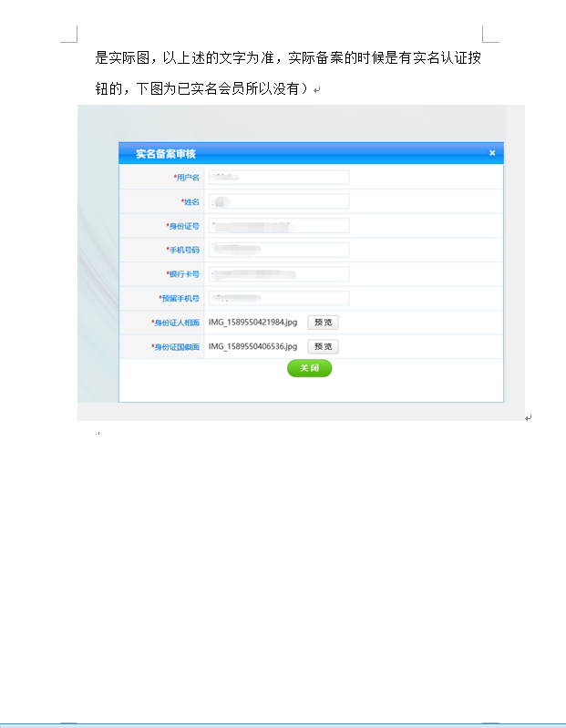
Task: Click the *身份证国徽面 label
Action: pyautogui.click(x=175, y=347)
